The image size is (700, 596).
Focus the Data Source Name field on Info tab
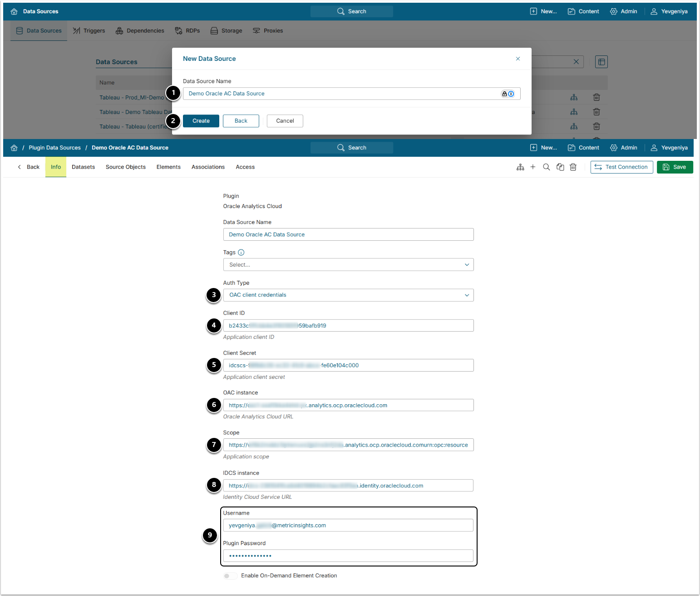click(x=348, y=234)
